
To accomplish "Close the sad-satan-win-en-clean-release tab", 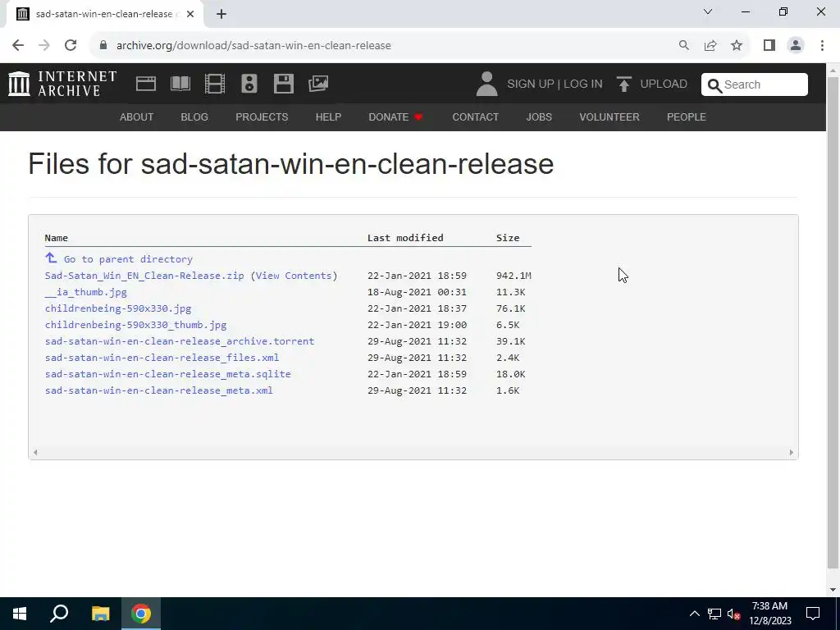I will (190, 14).
